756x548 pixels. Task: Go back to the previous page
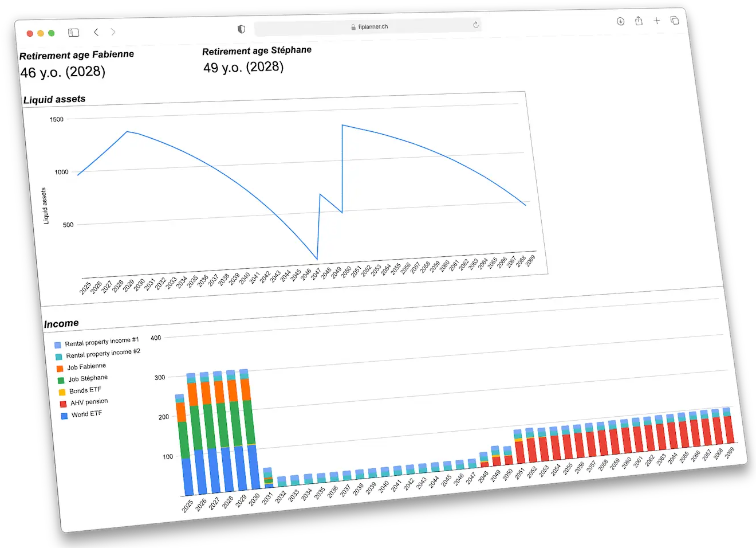[x=96, y=32]
